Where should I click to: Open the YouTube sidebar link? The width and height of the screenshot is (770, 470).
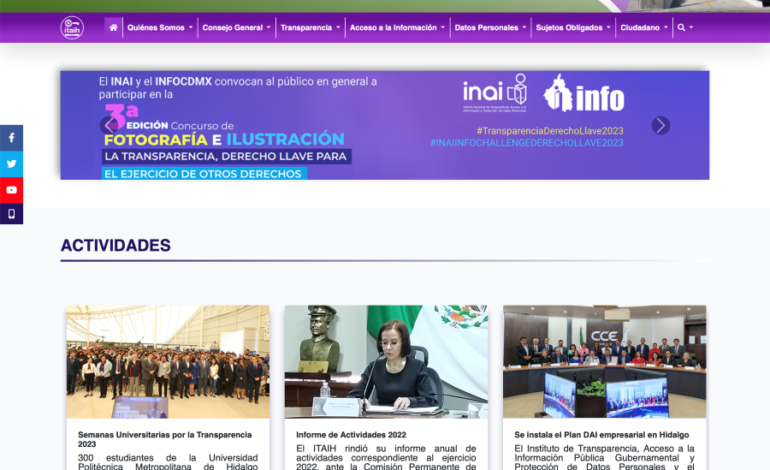tap(11, 189)
